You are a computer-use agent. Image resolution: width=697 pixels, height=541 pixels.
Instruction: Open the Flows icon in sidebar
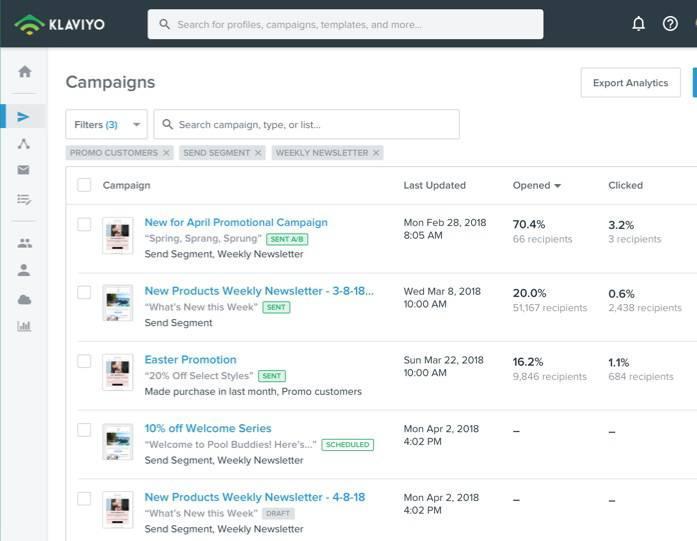pos(24,144)
